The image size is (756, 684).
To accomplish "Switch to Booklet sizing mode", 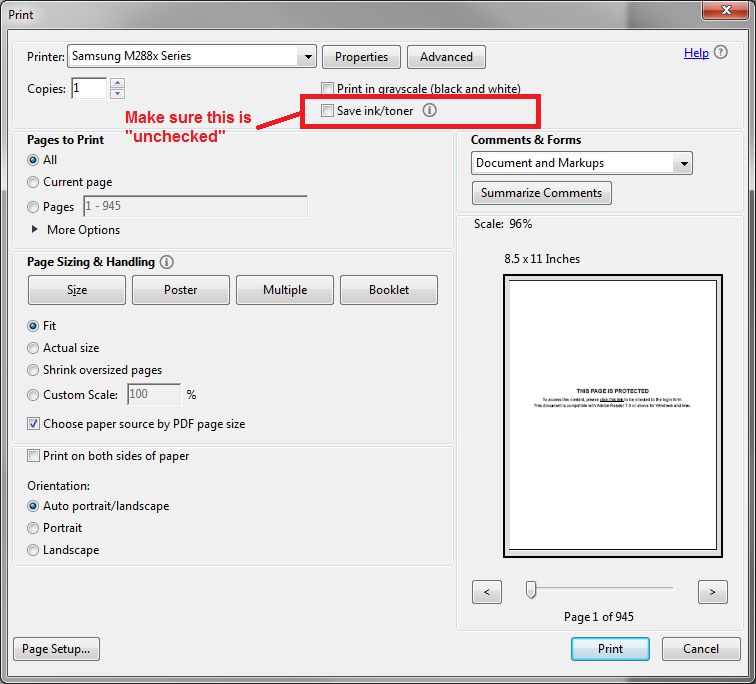I will point(388,290).
